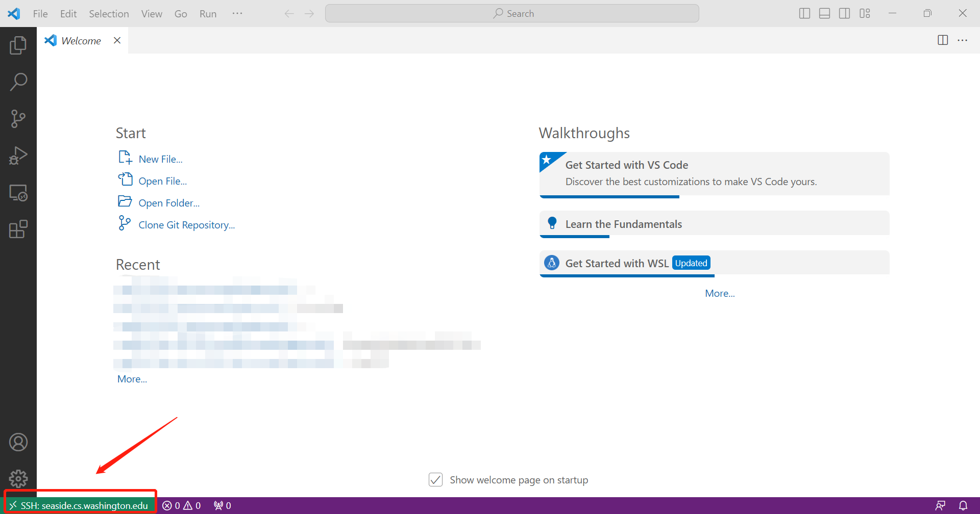
Task: Go back with the left arrow
Action: tap(289, 14)
